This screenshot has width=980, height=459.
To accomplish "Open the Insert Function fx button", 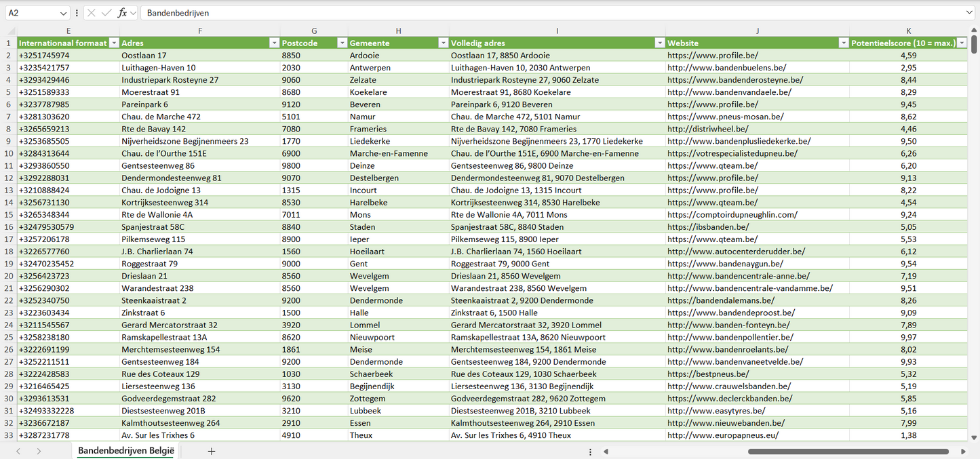I will click(122, 13).
